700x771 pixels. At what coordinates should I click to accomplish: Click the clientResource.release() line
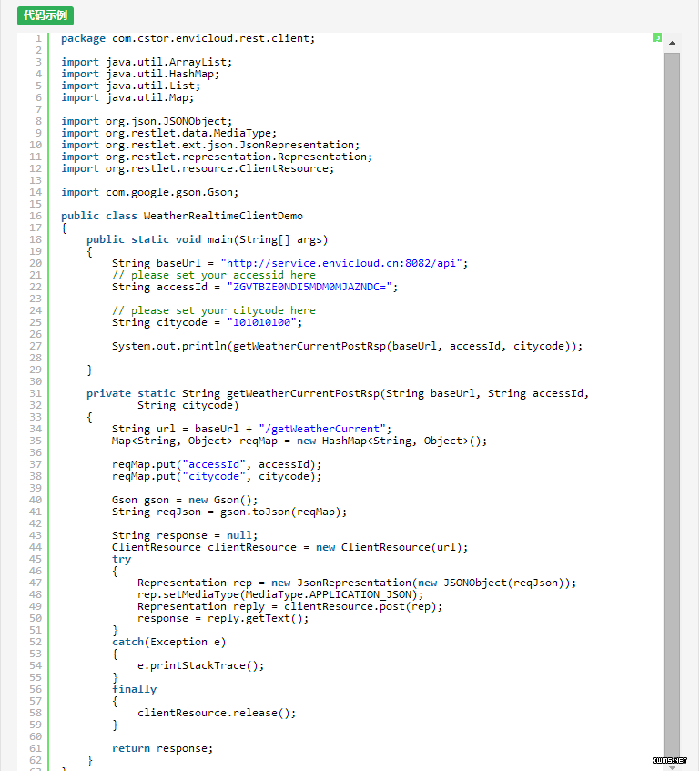click(217, 712)
